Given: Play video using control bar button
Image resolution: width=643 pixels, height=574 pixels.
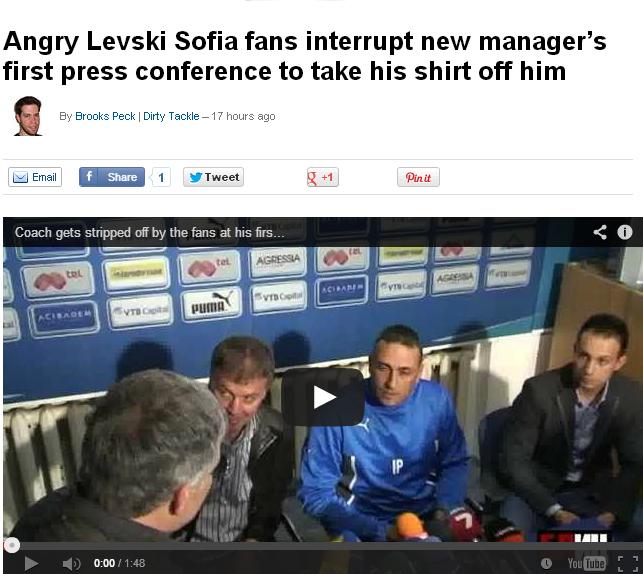Looking at the screenshot, I should 31,563.
